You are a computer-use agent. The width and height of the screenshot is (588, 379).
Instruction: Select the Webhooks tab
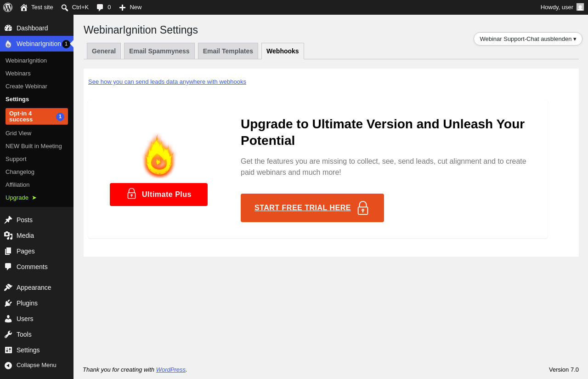pos(283,51)
